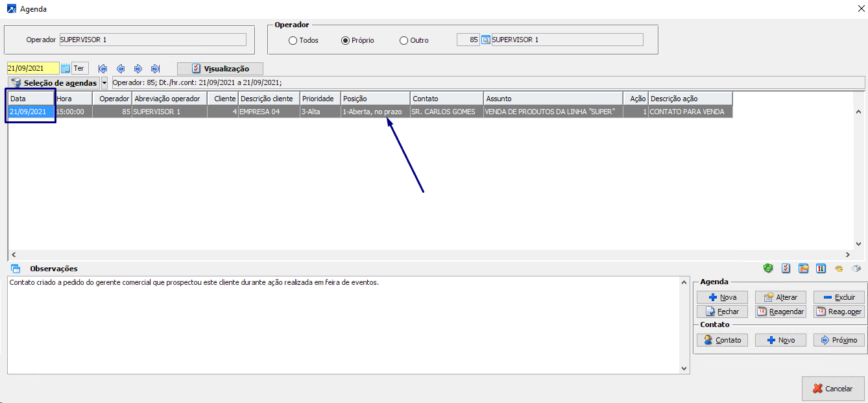Open the calendar picker beside the date field
The height and width of the screenshot is (403, 868).
pos(65,68)
